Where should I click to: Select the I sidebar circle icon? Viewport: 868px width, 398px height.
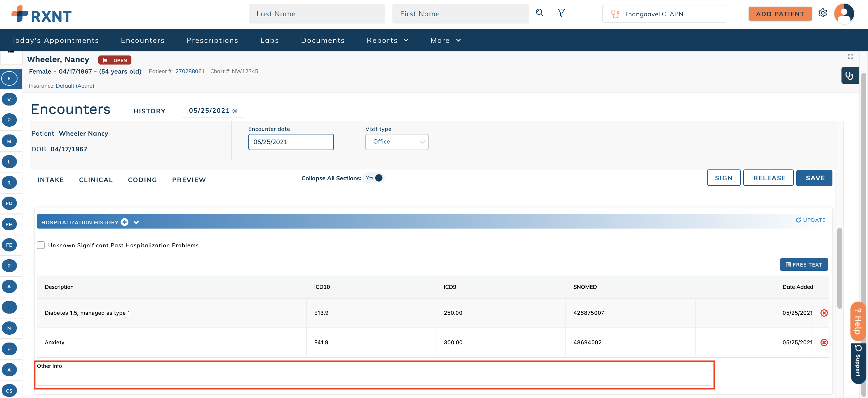(9, 307)
